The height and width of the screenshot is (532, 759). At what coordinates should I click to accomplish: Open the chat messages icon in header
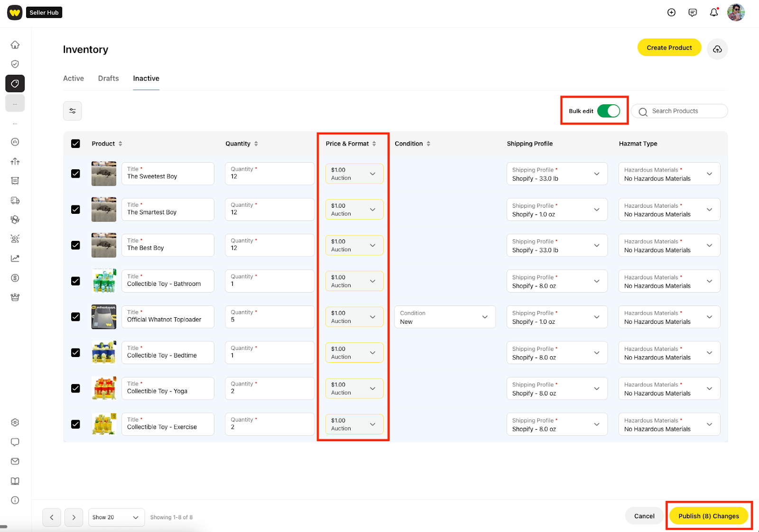(x=693, y=13)
